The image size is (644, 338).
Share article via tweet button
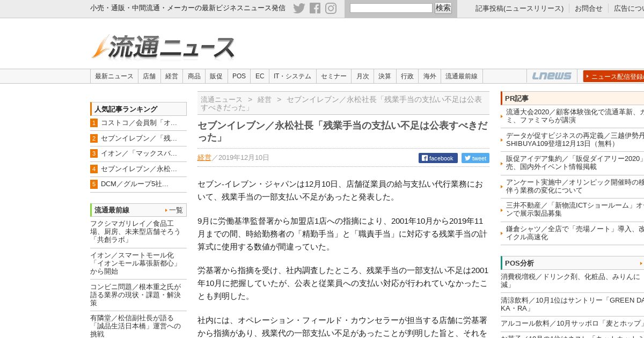(x=475, y=158)
